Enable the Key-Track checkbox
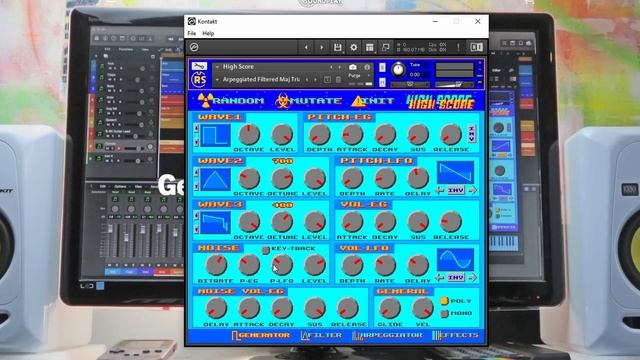 pos(265,249)
